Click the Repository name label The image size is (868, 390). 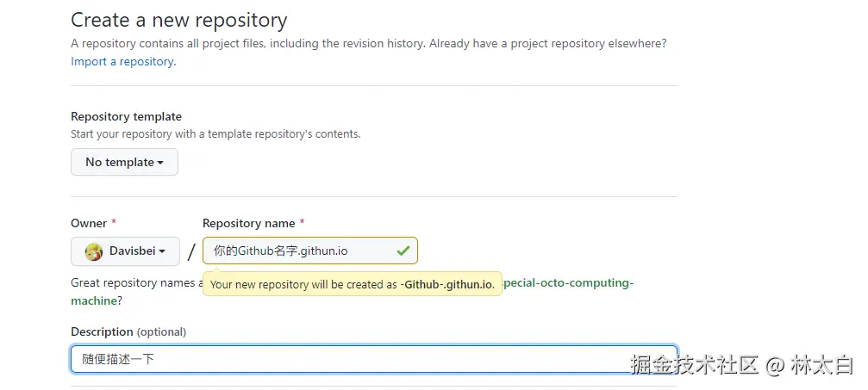coord(249,224)
